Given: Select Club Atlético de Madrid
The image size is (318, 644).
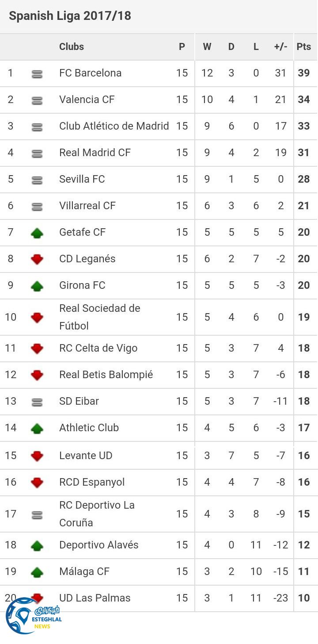Looking at the screenshot, I should pyautogui.click(x=114, y=126).
